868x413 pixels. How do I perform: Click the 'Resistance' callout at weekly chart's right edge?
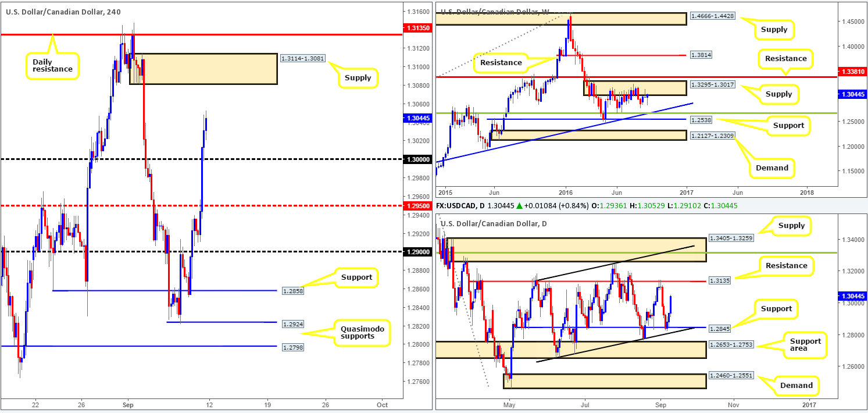786,58
